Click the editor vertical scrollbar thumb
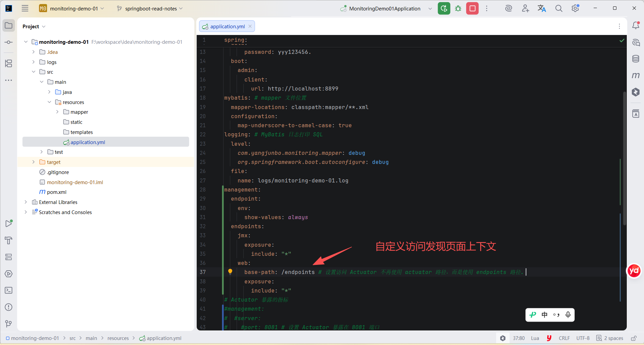 [625, 158]
